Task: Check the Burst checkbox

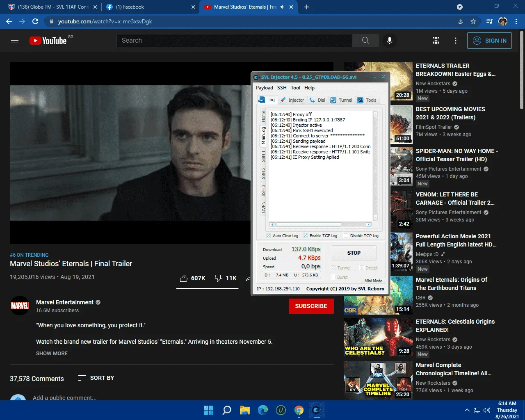Action: point(333,277)
